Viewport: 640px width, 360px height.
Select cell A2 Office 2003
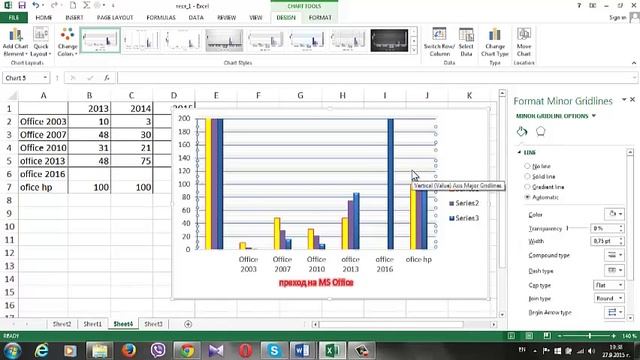click(43, 122)
